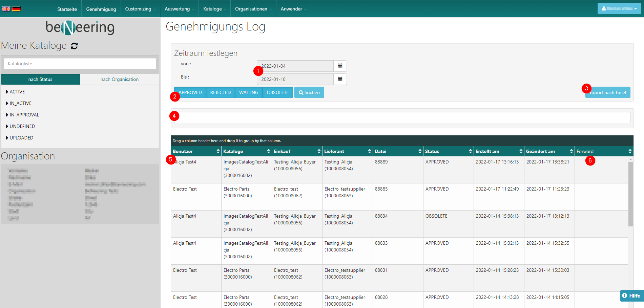The width and height of the screenshot is (644, 308).
Task: Toggle the APPROVED status filter
Action: [190, 92]
